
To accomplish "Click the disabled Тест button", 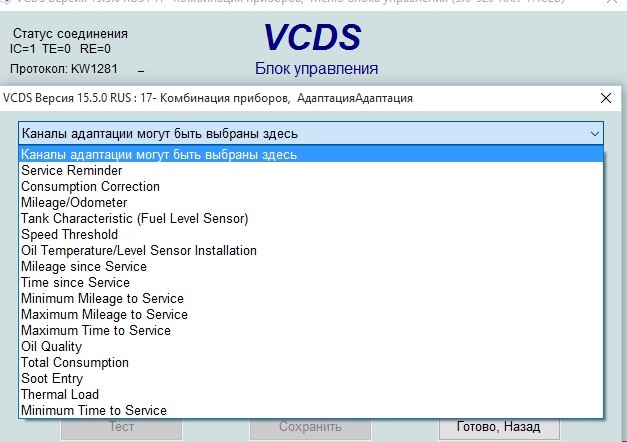I will click(x=122, y=427).
